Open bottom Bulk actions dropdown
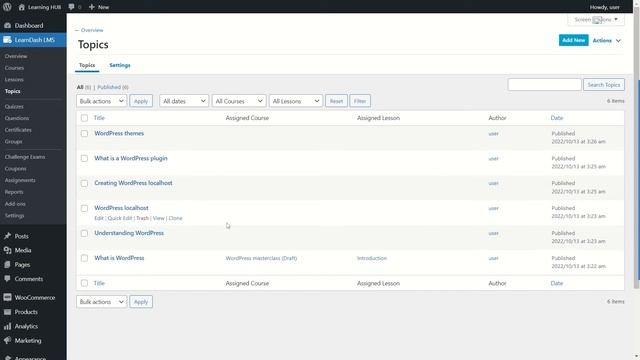Image resolution: width=640 pixels, height=360 pixels. click(x=101, y=302)
